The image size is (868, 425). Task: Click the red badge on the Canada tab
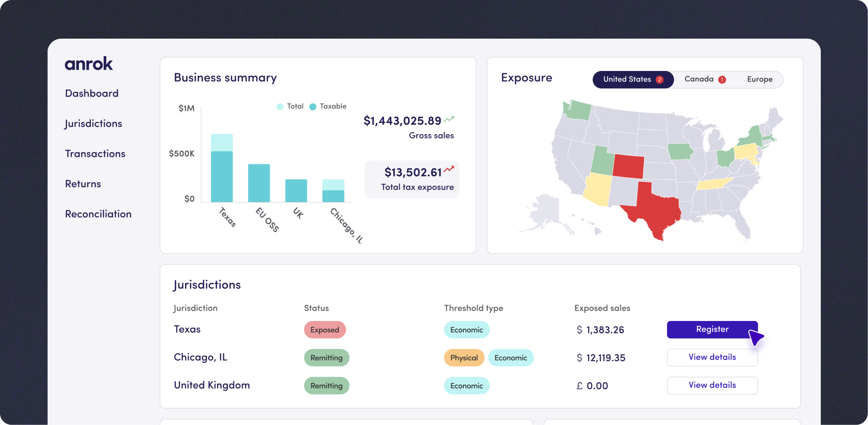coord(722,80)
